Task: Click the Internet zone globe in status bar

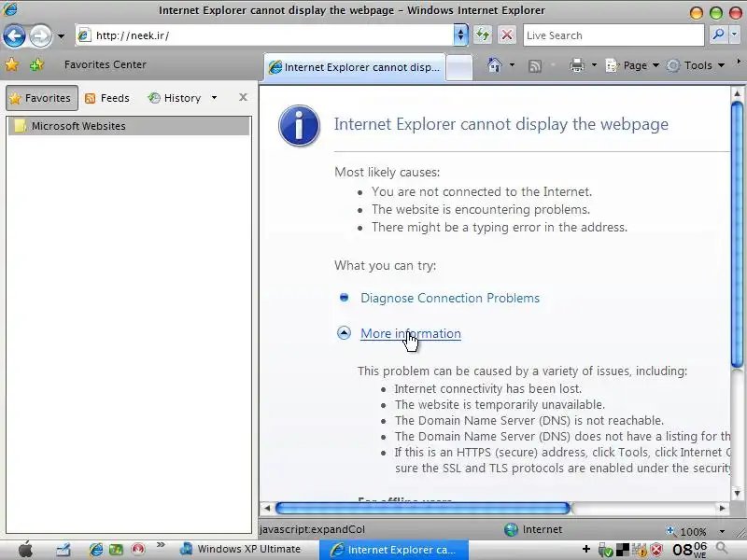Action: [511, 529]
